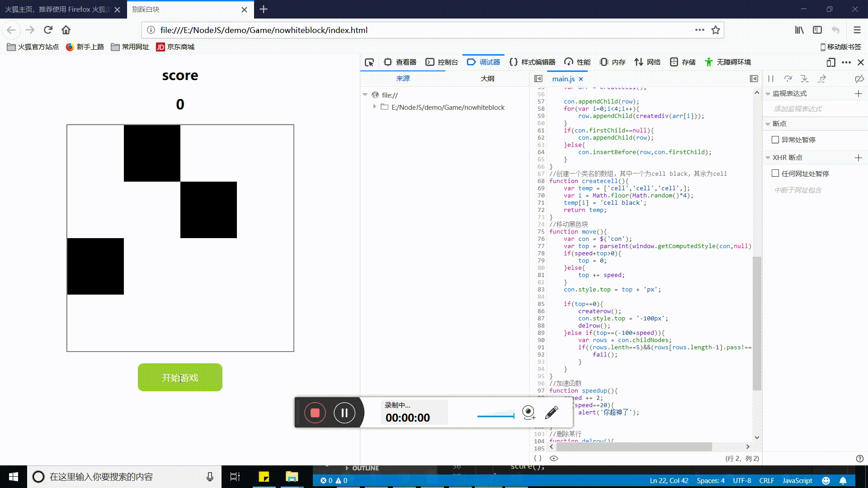868x488 pixels.
Task: Toggle responsive design mode icon in devtools
Action: click(830, 62)
